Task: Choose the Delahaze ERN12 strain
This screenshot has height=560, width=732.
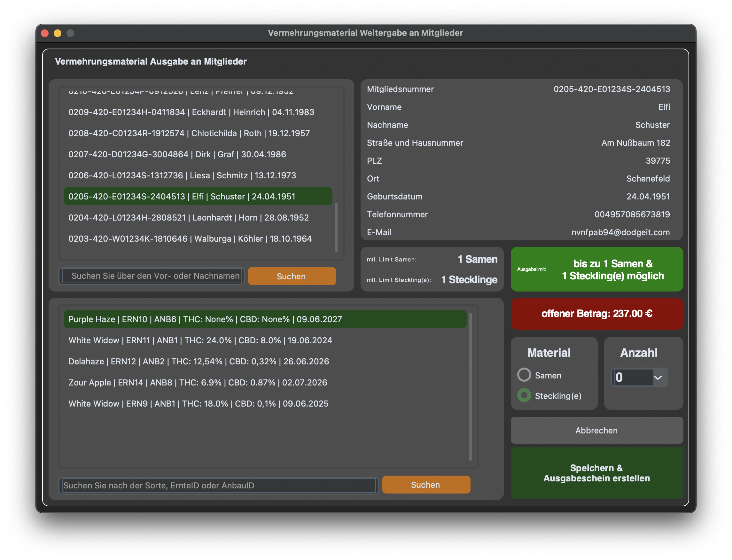Action: [198, 361]
